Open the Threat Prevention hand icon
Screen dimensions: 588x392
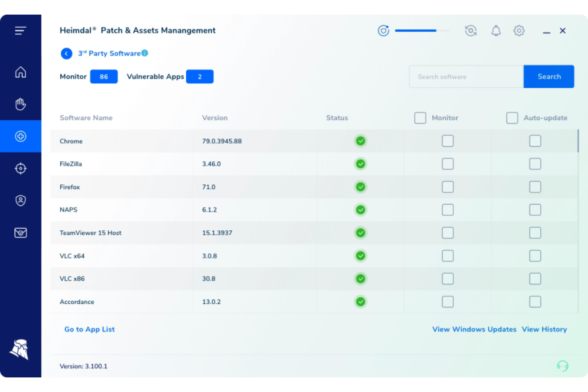(20, 104)
